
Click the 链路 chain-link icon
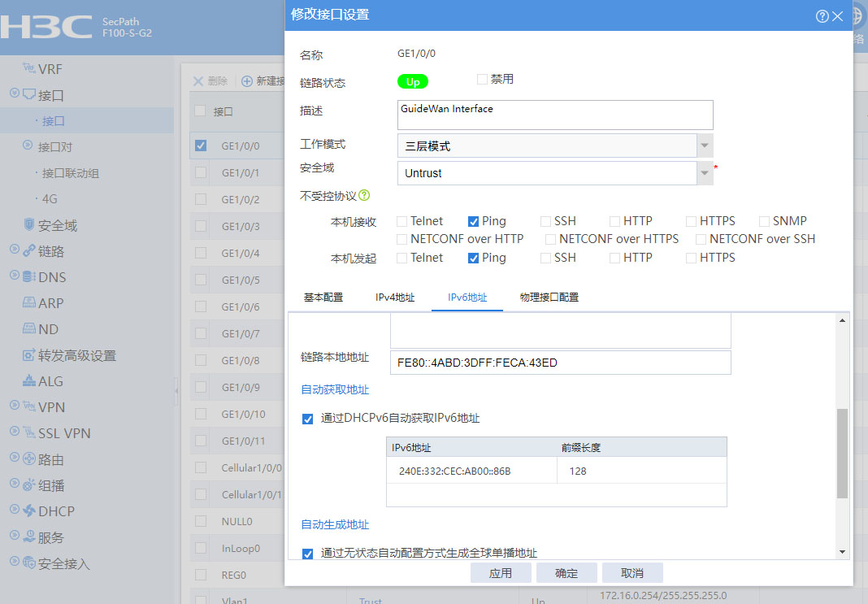pyautogui.click(x=28, y=251)
